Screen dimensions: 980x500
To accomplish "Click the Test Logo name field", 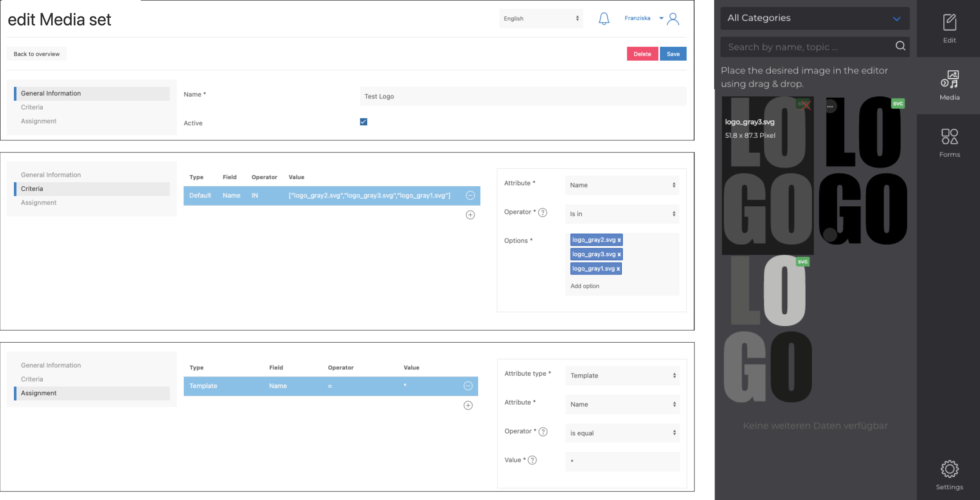I will click(523, 96).
